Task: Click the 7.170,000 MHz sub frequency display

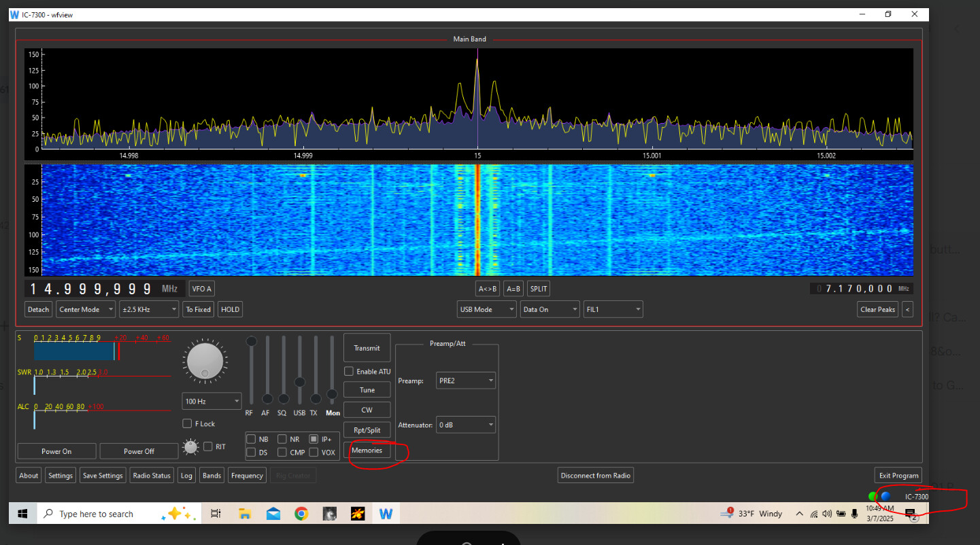Action: pos(862,289)
